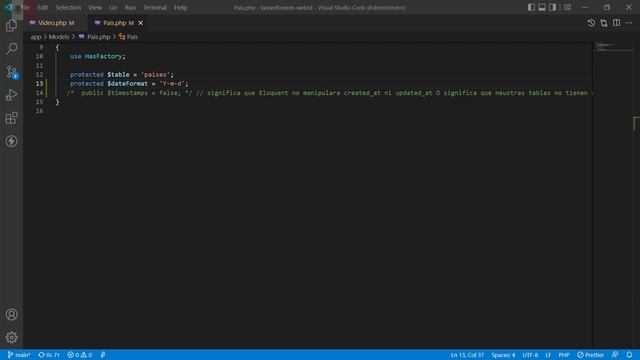The width and height of the screenshot is (640, 360).
Task: Click Synchronize Changes in status bar
Action: coord(49,355)
